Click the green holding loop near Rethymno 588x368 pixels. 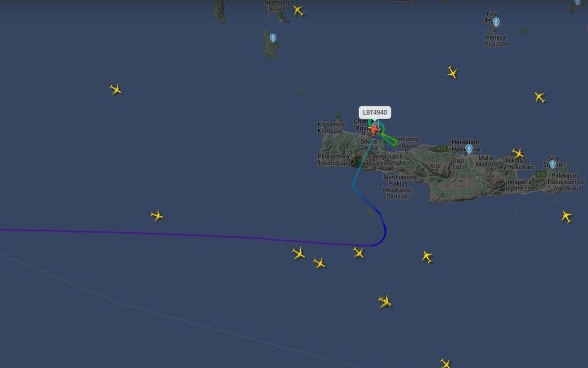391,141
